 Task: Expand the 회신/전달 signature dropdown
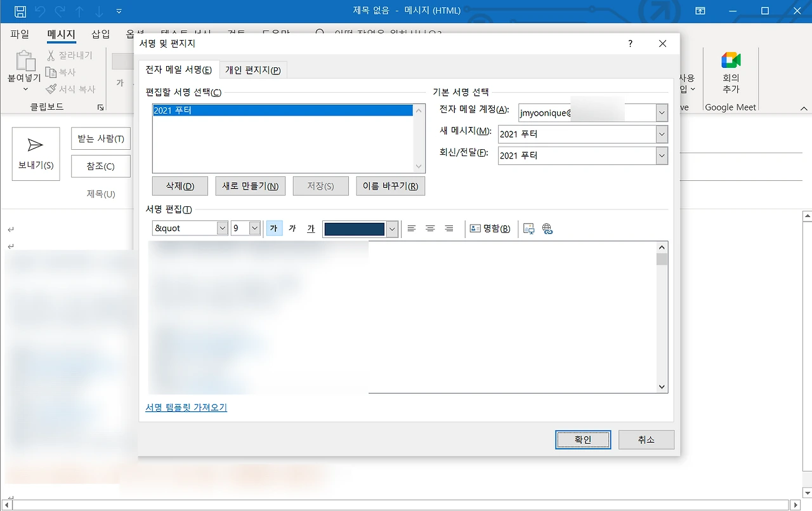[x=662, y=156]
